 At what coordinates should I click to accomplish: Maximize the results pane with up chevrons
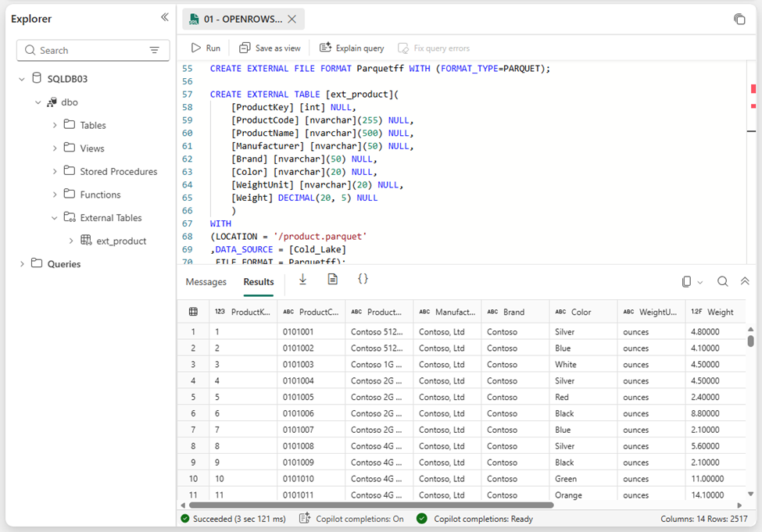[743, 281]
